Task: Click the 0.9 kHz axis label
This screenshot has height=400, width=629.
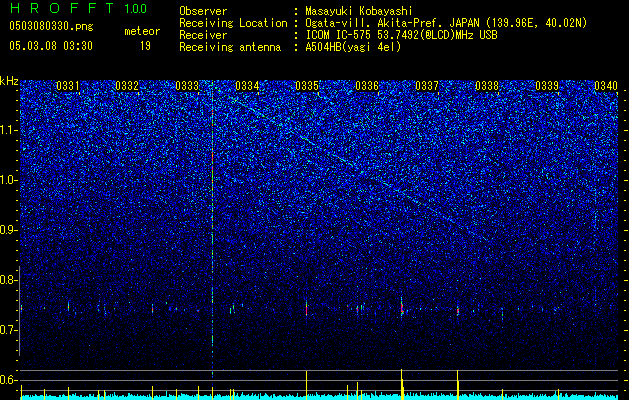Action: coord(9,230)
